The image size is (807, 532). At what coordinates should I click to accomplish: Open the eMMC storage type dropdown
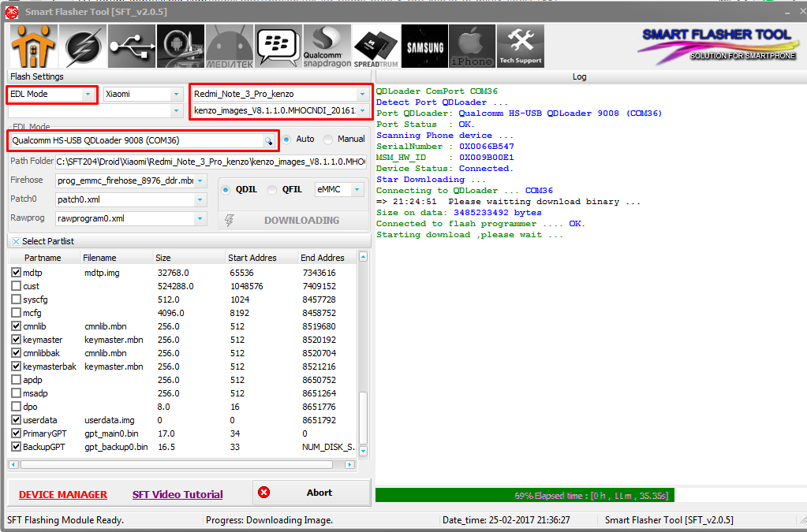[357, 190]
